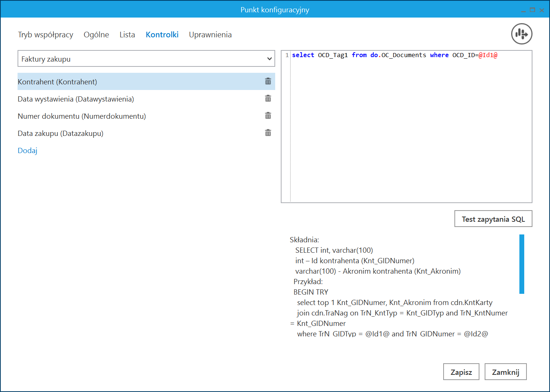Go to the Lista tab
This screenshot has height=392, width=550.
pyautogui.click(x=127, y=35)
